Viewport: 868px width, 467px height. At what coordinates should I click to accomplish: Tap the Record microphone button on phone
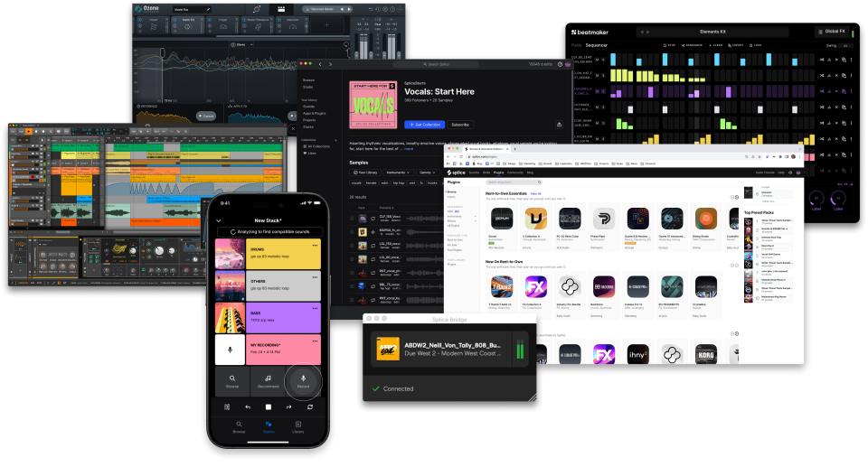point(304,381)
